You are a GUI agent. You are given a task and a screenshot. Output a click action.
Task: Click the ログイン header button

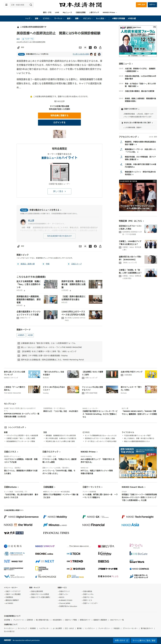point(152,5)
